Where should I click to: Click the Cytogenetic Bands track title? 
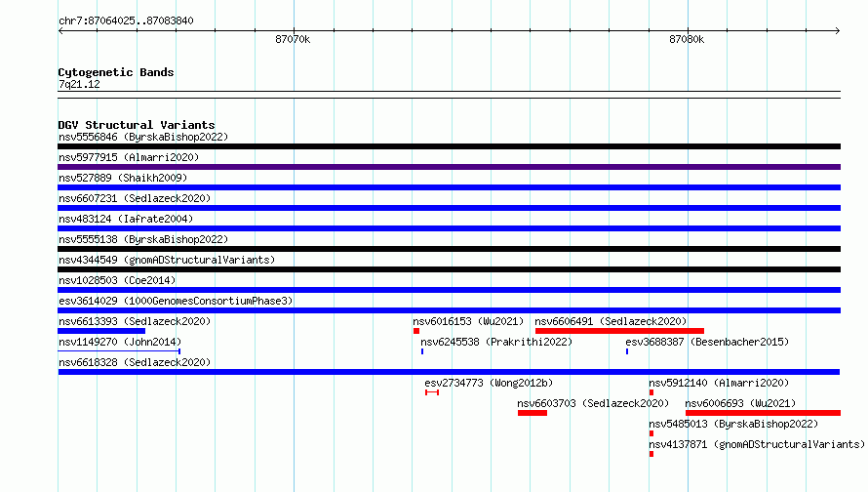(x=116, y=72)
